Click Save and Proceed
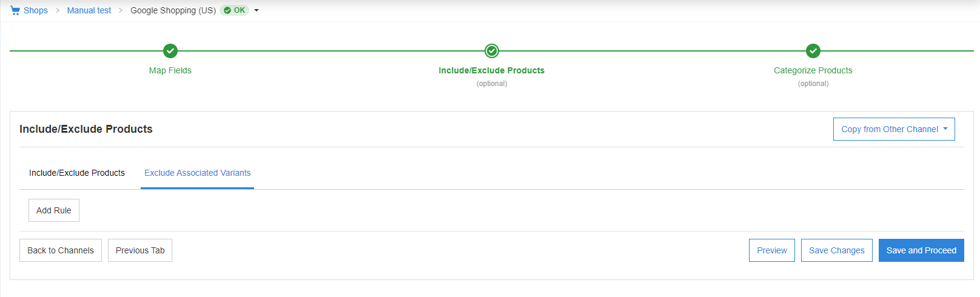 [x=921, y=250]
